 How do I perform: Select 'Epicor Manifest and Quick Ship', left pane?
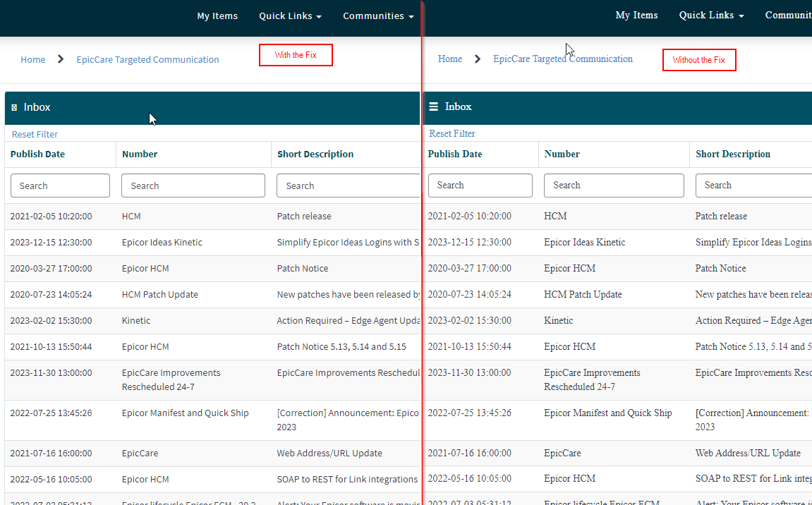coord(186,413)
